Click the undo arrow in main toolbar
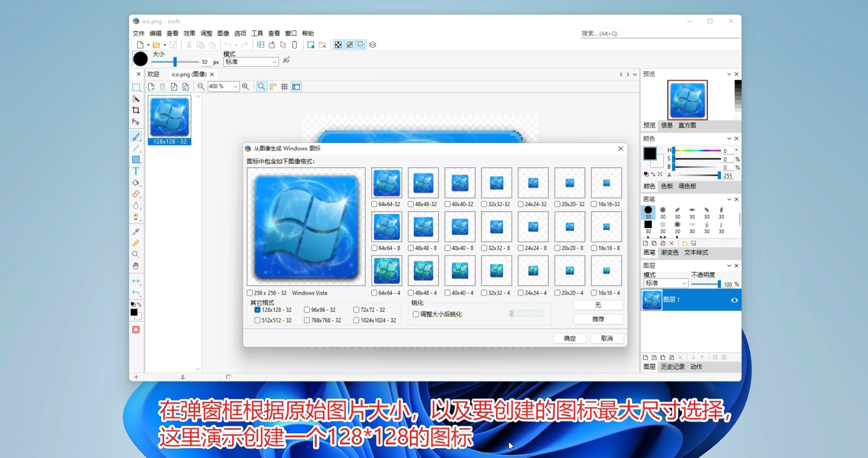Image resolution: width=868 pixels, height=458 pixels. pos(228,45)
